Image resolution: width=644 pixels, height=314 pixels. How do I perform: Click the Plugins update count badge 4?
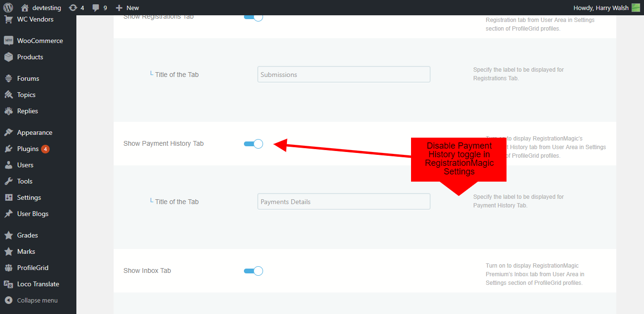(45, 149)
